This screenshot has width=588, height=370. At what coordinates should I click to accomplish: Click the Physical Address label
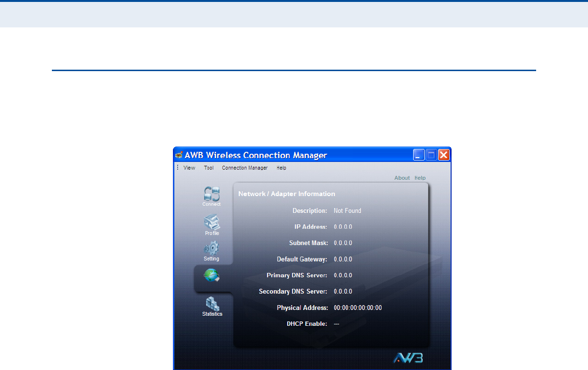click(302, 308)
